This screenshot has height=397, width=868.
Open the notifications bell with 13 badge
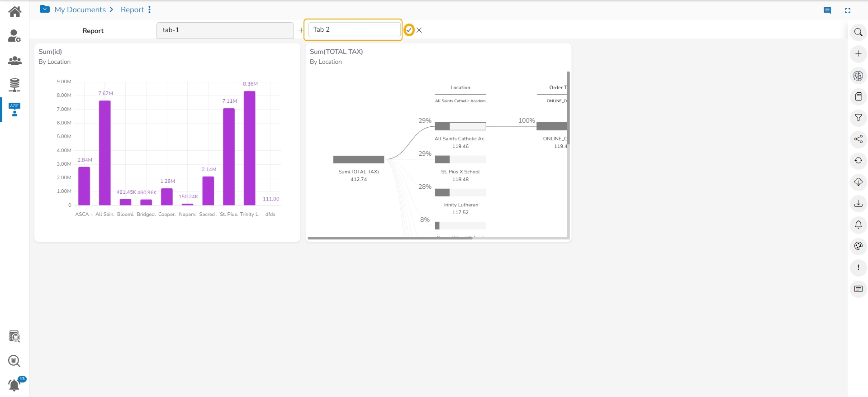(14, 385)
